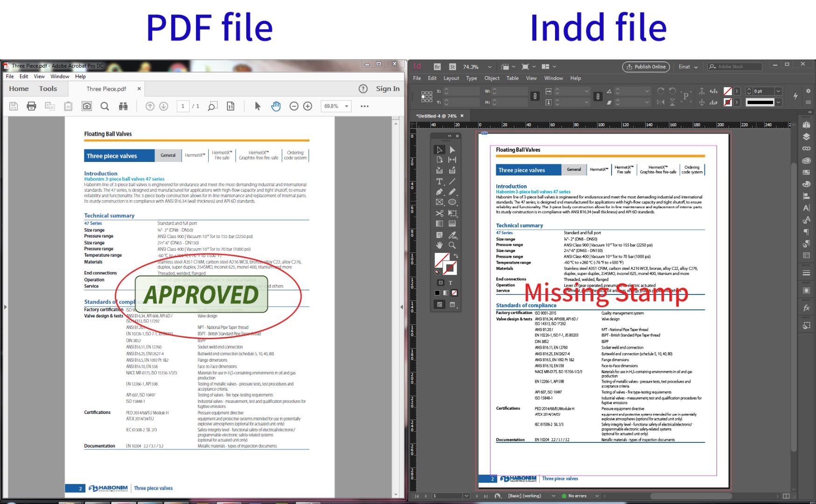Viewport: 816px width, 504px height.
Task: Open Bridge via the Br icon
Action: [x=437, y=67]
